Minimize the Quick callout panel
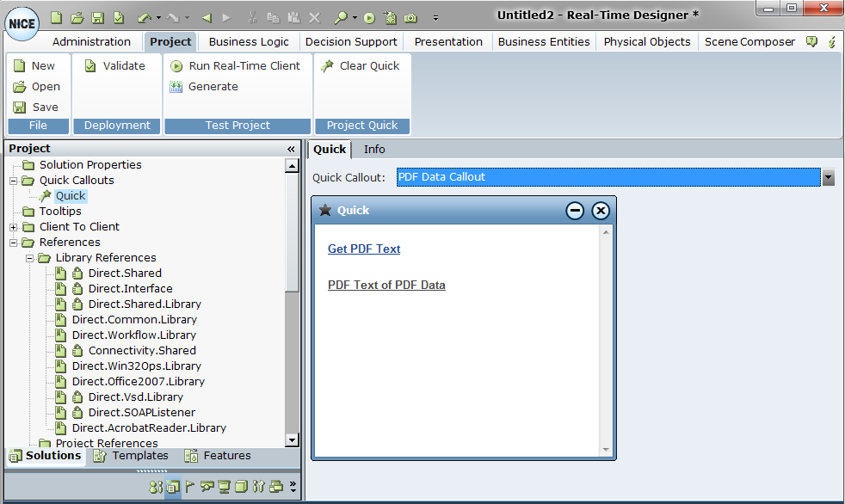The width and height of the screenshot is (845, 504). click(x=575, y=211)
